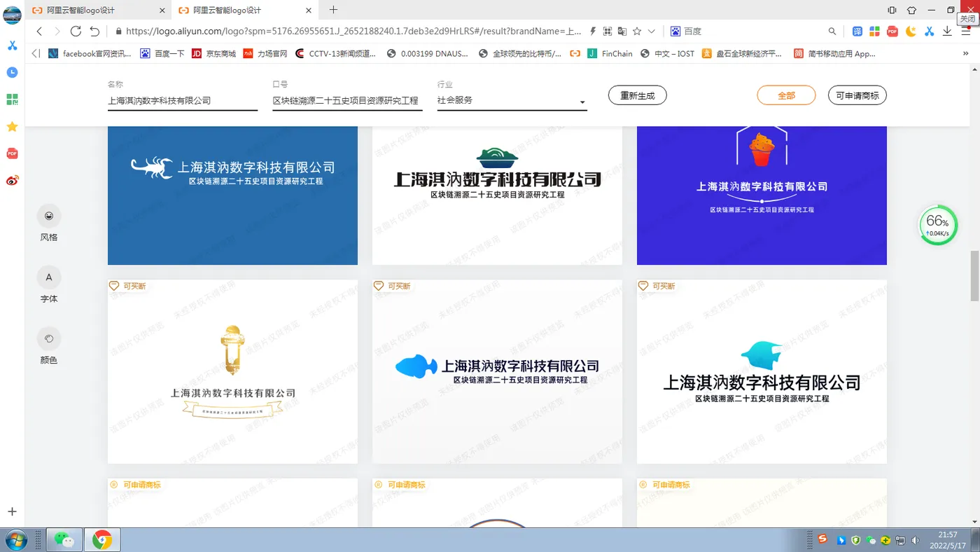Click the QR code icon in address bar
Screen dimensions: 980x552
(608, 32)
